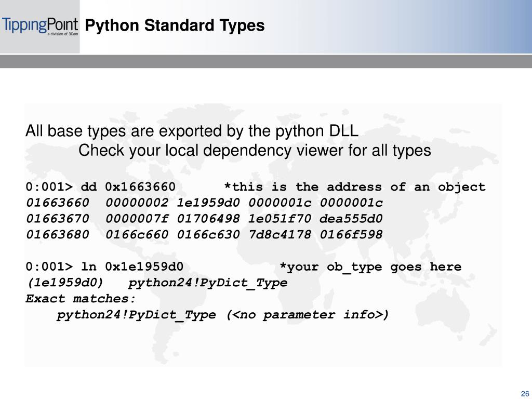Click the value '0000007f'

pyautogui.click(x=137, y=219)
